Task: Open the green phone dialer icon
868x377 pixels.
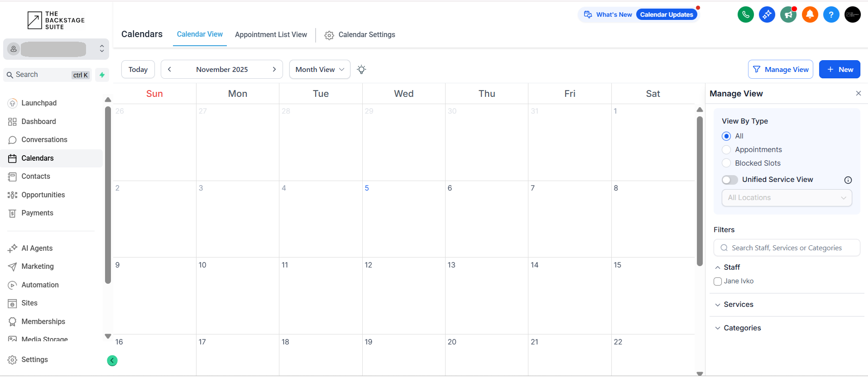Action: 745,14
